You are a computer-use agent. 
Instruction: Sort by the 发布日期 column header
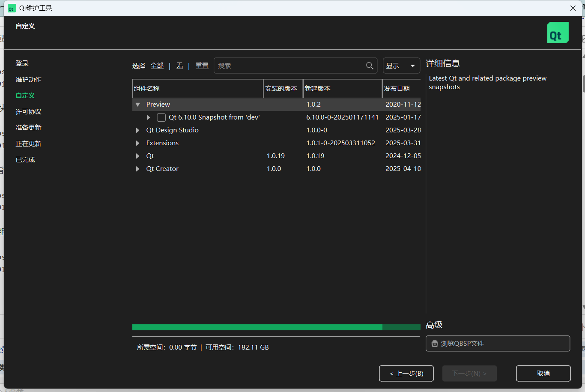click(x=402, y=89)
